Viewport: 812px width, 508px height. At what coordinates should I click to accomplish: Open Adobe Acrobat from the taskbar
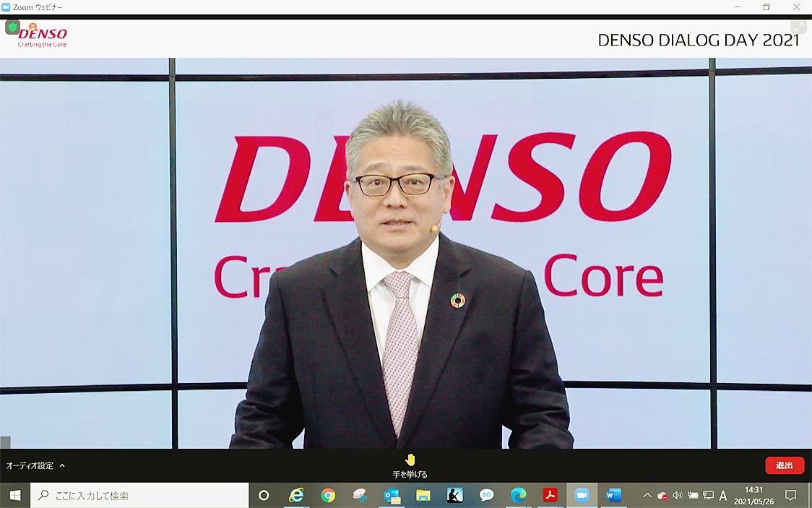[550, 495]
